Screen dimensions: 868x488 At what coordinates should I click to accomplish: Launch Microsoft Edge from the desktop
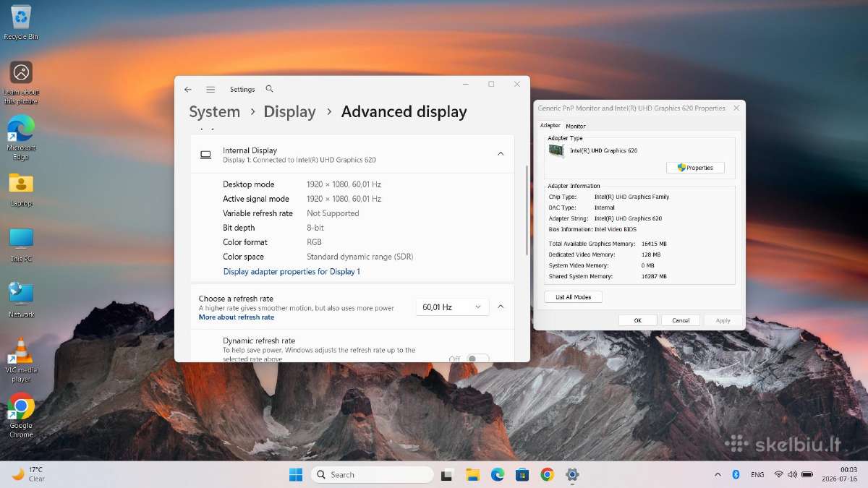click(x=21, y=137)
